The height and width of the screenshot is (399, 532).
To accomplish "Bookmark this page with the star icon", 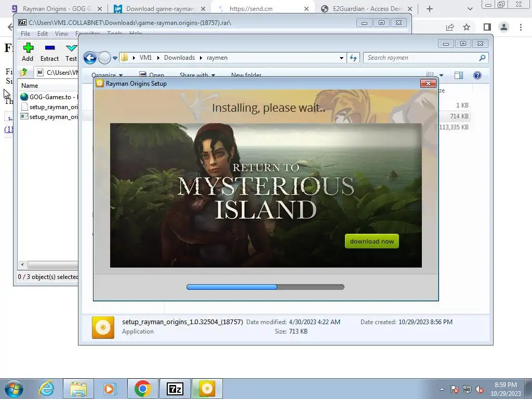I will pyautogui.click(x=467, y=27).
